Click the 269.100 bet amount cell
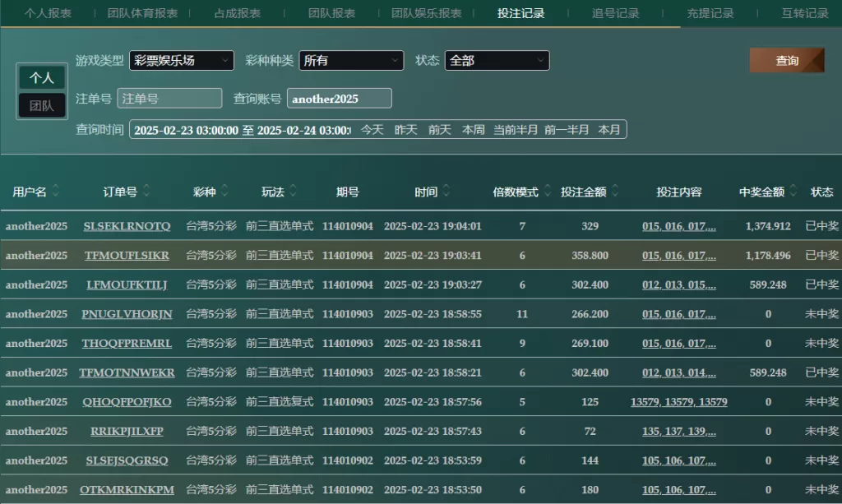842x504 pixels. click(x=590, y=344)
